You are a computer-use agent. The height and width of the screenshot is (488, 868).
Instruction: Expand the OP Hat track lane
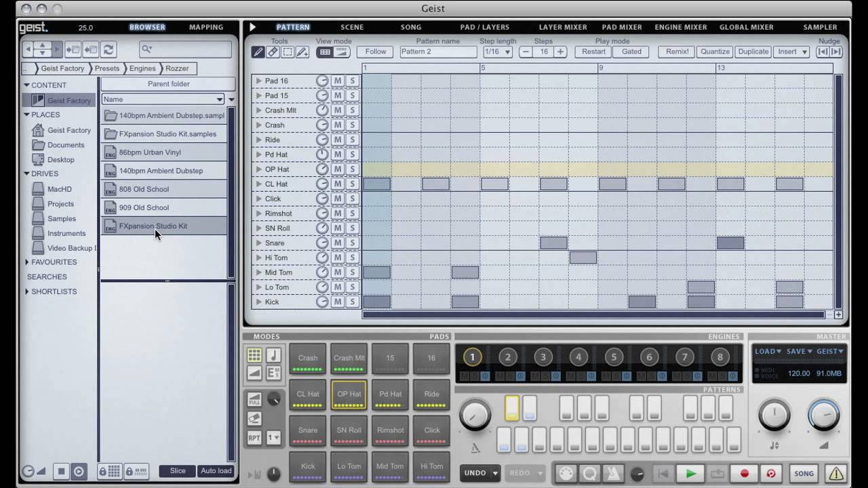pos(258,169)
